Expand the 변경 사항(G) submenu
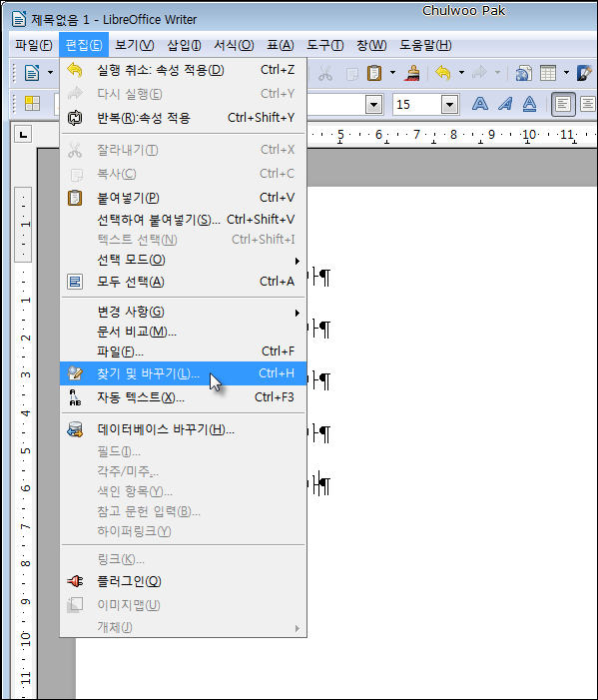 click(184, 312)
